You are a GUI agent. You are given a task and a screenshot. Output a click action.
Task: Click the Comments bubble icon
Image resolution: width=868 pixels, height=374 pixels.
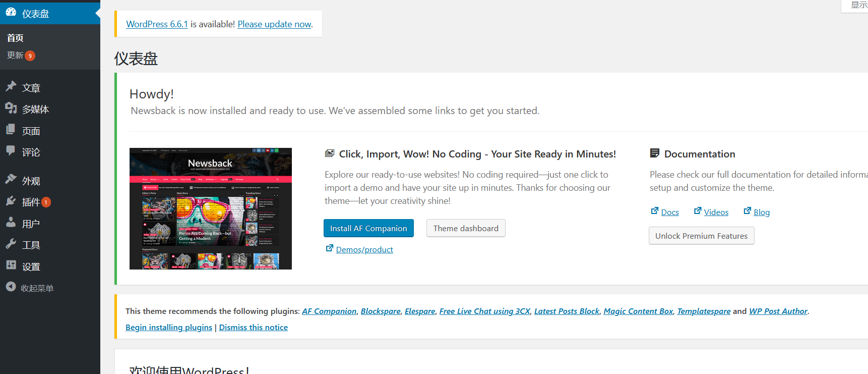click(x=11, y=151)
